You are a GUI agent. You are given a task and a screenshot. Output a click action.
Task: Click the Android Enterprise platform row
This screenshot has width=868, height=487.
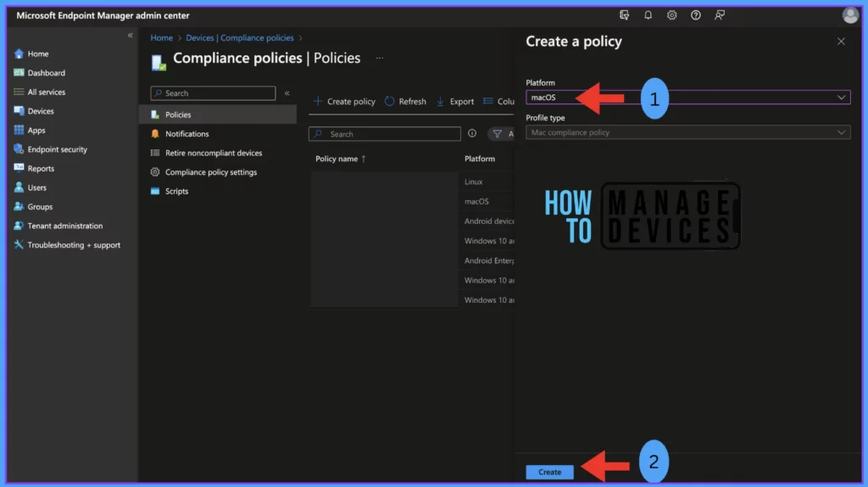click(x=489, y=260)
